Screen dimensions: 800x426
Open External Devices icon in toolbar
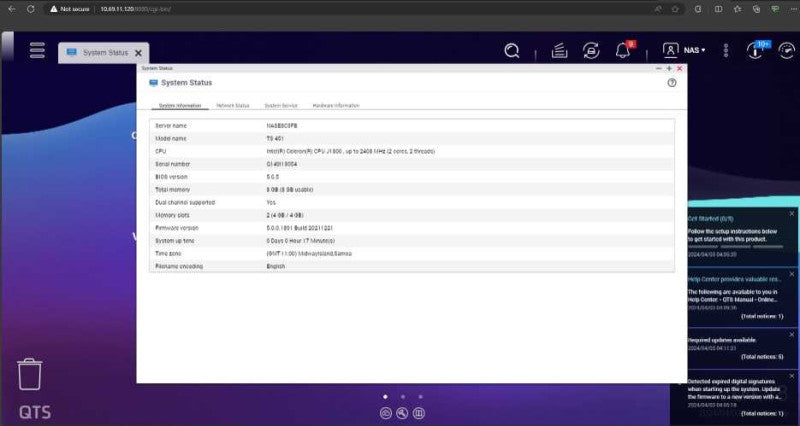(591, 51)
